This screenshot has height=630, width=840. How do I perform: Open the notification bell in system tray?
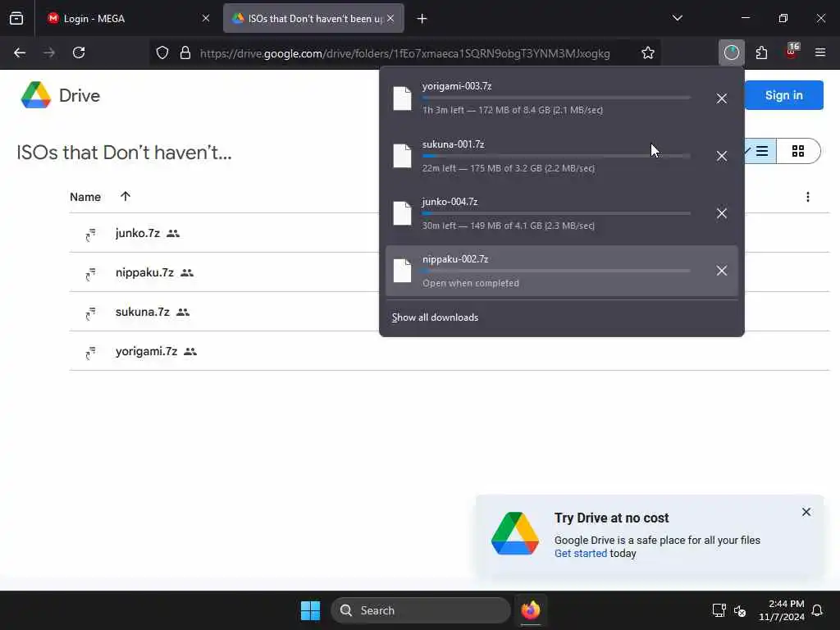pyautogui.click(x=818, y=610)
